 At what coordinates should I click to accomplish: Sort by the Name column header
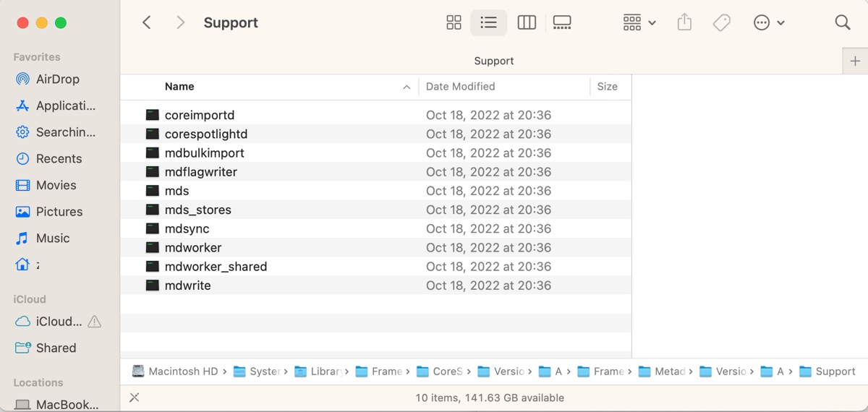[179, 86]
